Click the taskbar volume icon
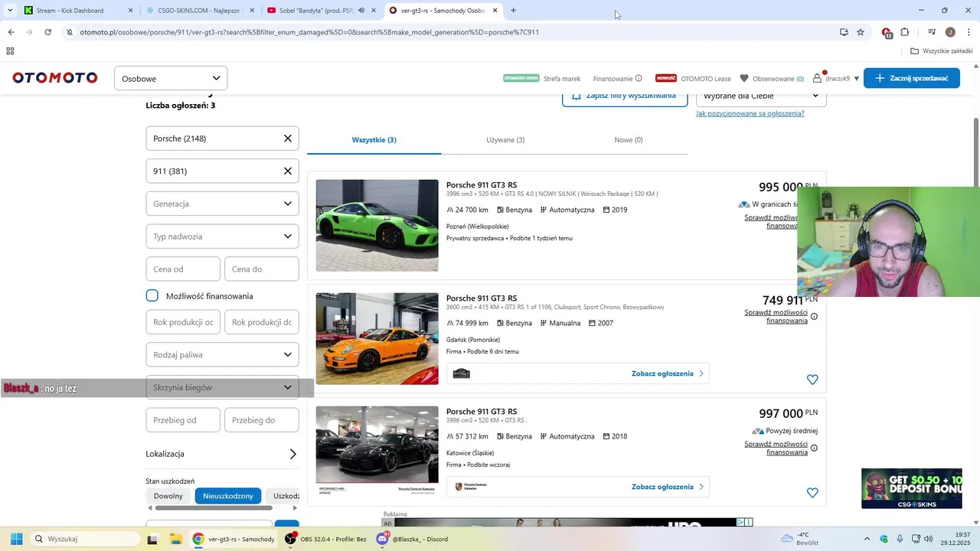This screenshot has width=980, height=551. (929, 539)
